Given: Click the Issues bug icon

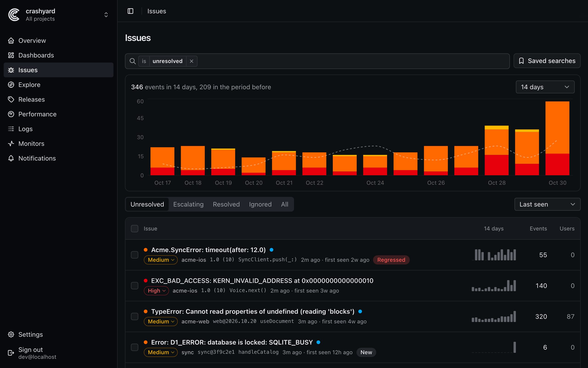Looking at the screenshot, I should coord(11,70).
